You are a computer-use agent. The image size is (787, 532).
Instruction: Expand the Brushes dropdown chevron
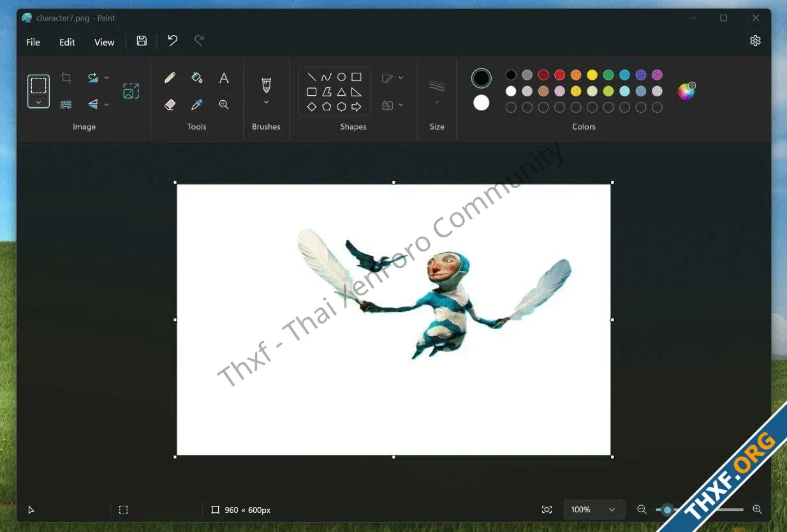coord(267,102)
